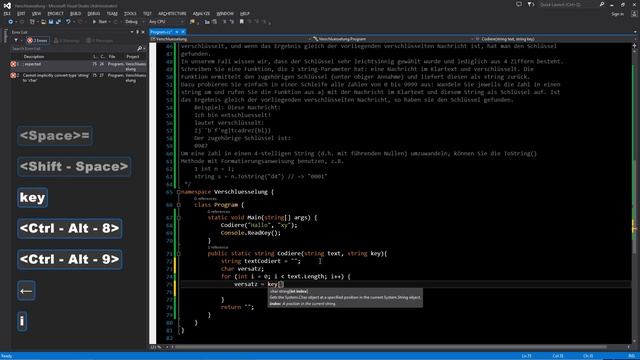Open the ANALYZE menu
This screenshot has height=360, width=640.
[201, 13]
